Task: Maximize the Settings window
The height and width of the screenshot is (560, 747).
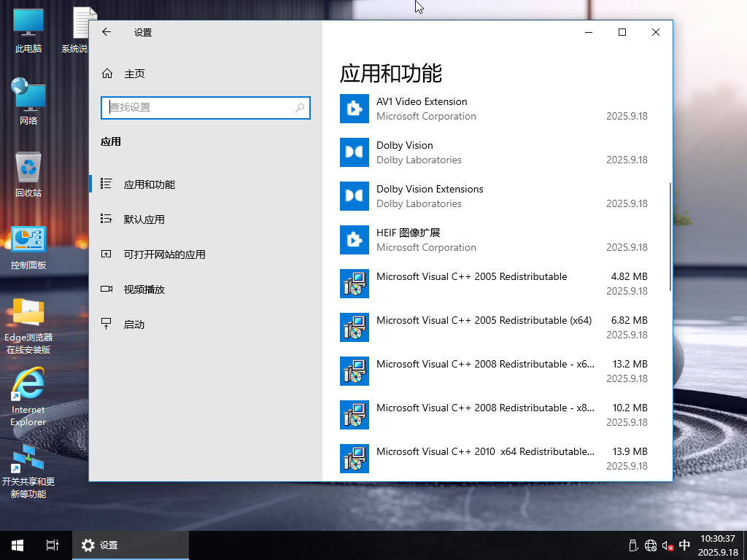Action: (x=622, y=32)
